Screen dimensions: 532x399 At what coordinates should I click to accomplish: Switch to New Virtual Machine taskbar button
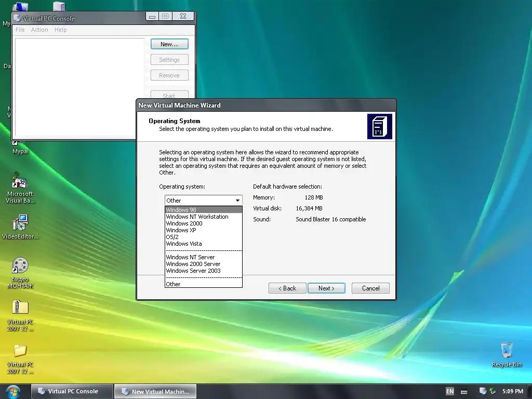(x=155, y=391)
